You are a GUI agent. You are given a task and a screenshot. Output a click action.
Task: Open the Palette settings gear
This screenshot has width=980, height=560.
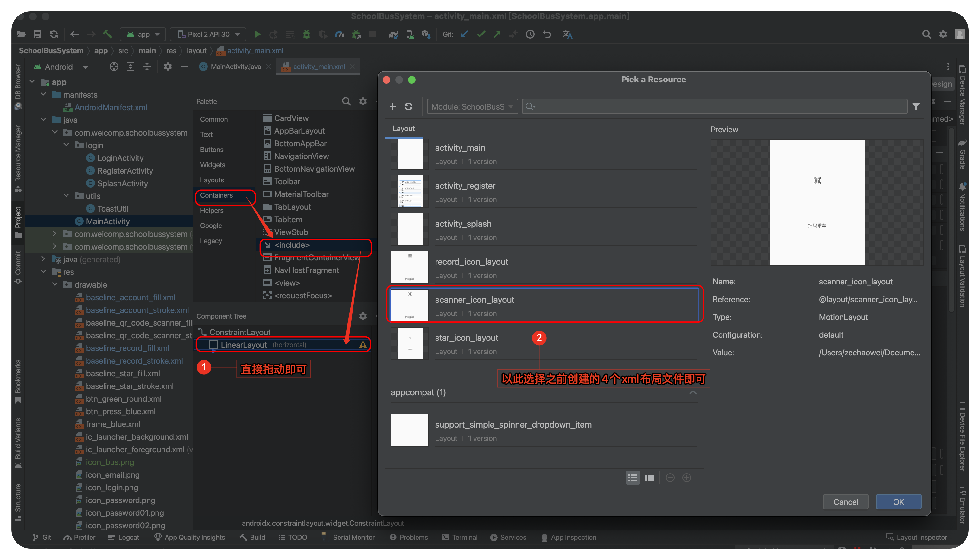[363, 101]
